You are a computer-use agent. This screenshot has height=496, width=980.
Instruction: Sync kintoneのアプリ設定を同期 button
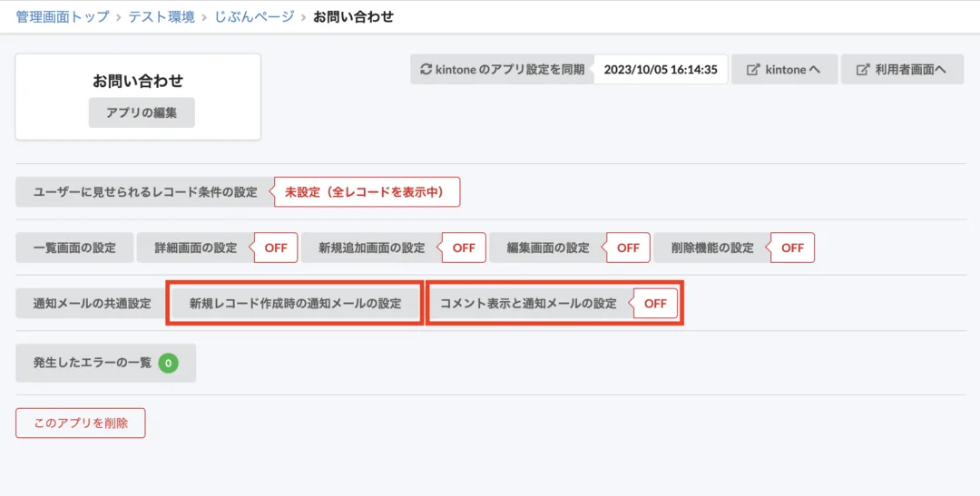tap(503, 69)
